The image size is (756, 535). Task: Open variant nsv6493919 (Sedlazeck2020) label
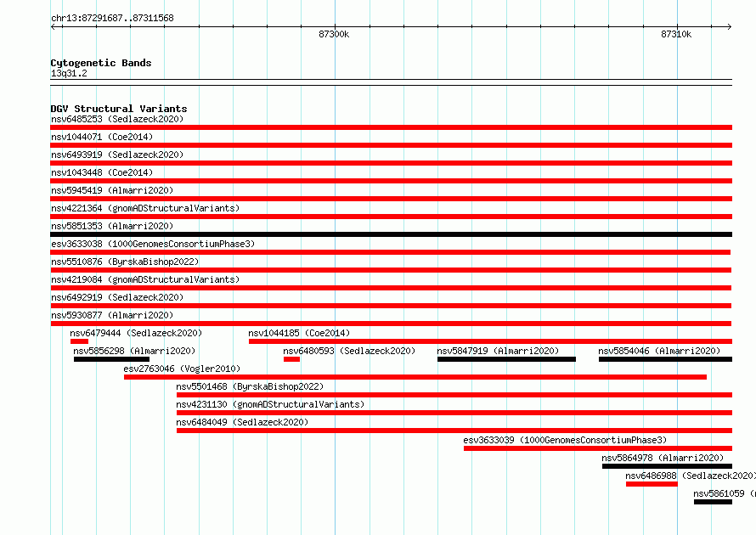[117, 155]
